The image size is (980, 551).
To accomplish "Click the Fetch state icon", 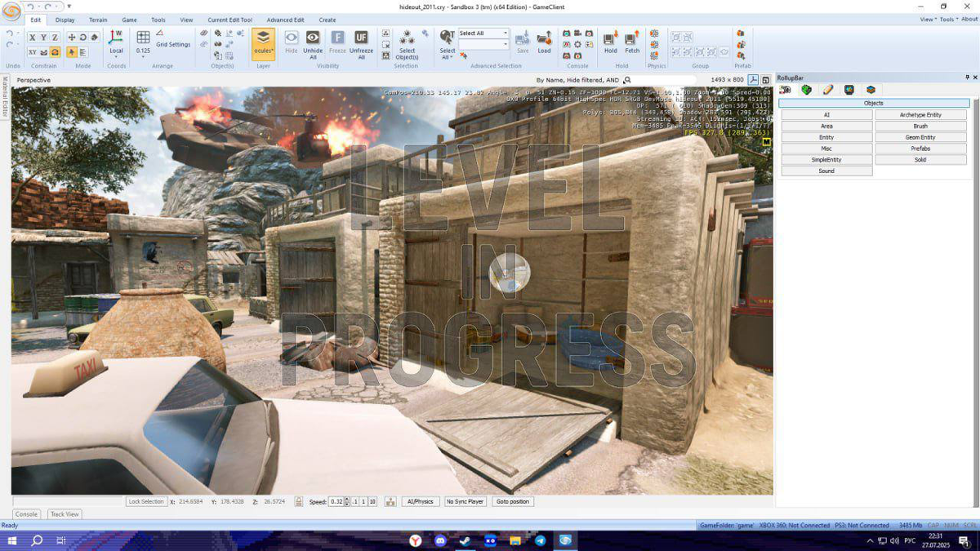I will (632, 38).
